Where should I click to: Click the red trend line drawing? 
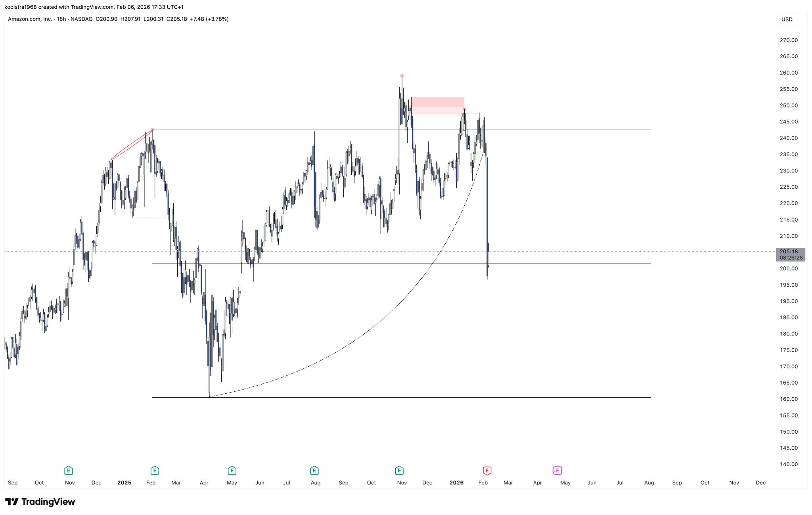[131, 145]
